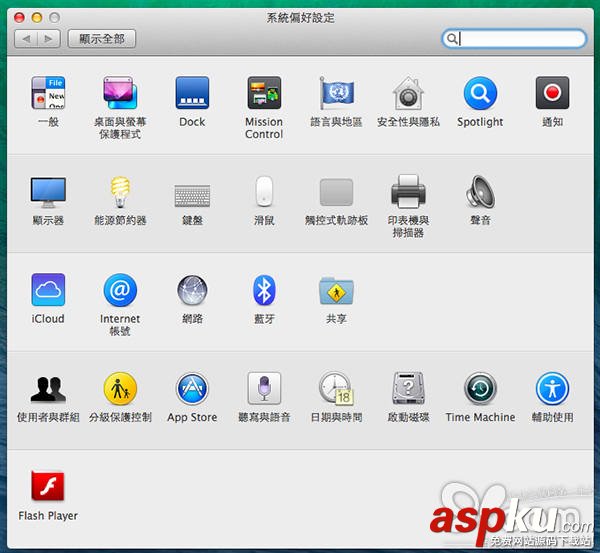Go forward with the right arrow button
The width and height of the screenshot is (600, 553).
tap(49, 39)
